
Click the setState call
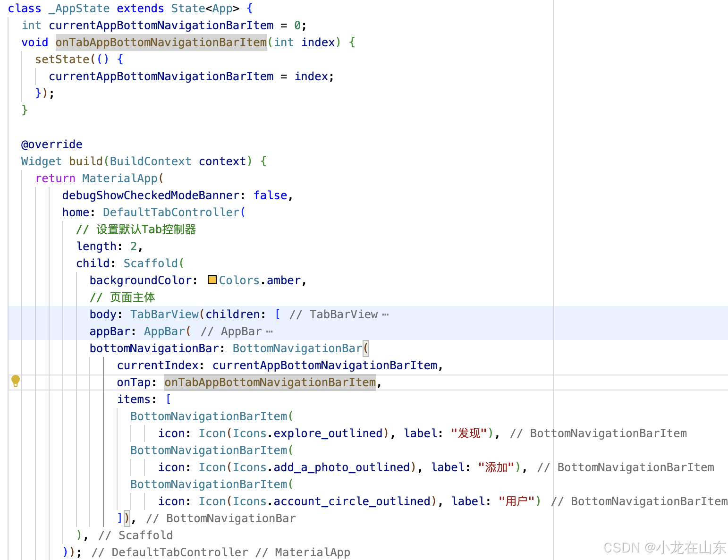[x=62, y=59]
